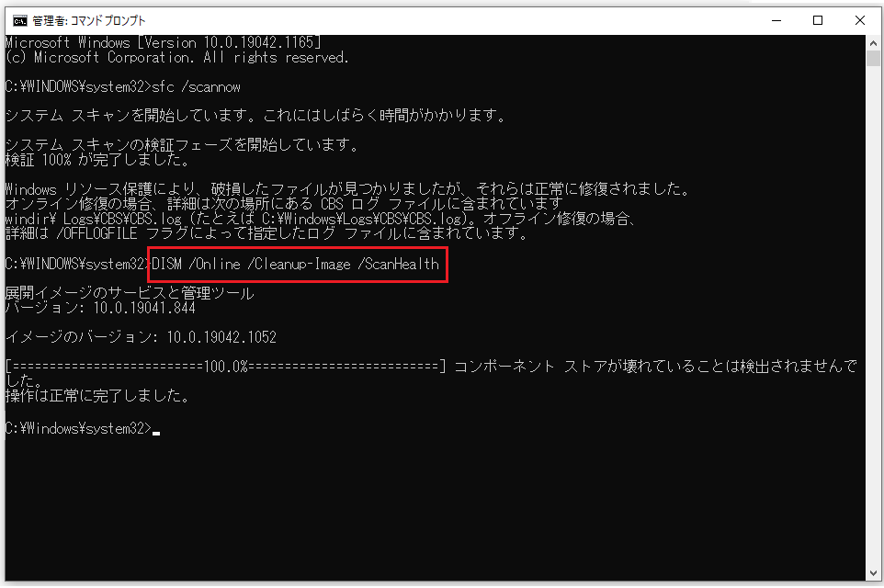The image size is (884, 588).
Task: Click the highlighted DISM /ScanHealth command
Action: click(x=296, y=264)
